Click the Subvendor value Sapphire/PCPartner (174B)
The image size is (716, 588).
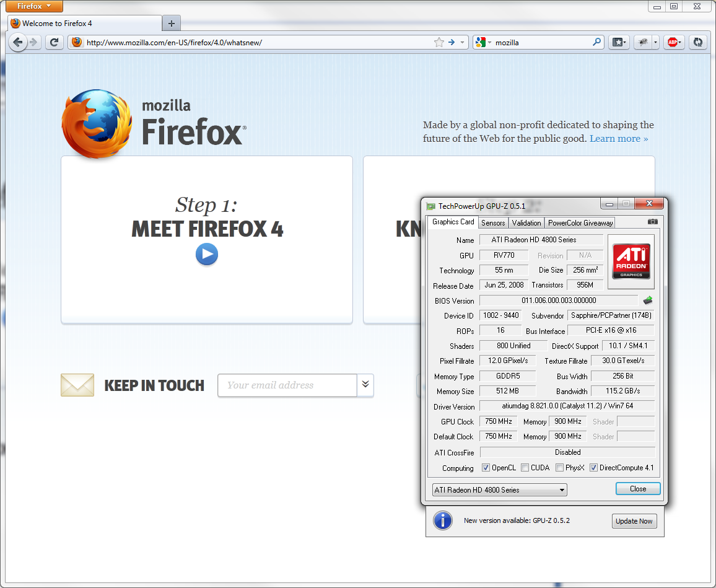(x=611, y=315)
